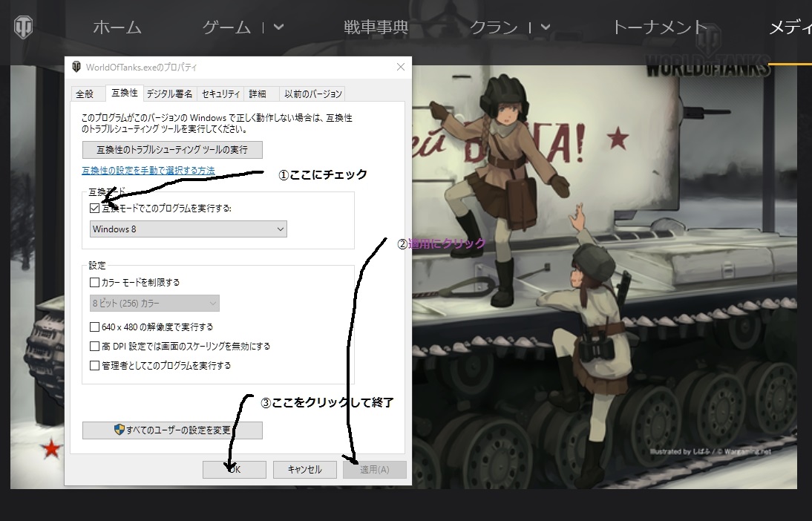Image resolution: width=812 pixels, height=521 pixels.
Task: Check 管理者としてこのプログラムを実行する option
Action: coord(94,365)
